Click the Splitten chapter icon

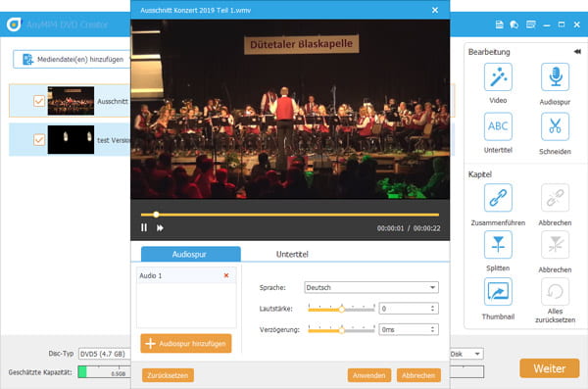(x=498, y=245)
